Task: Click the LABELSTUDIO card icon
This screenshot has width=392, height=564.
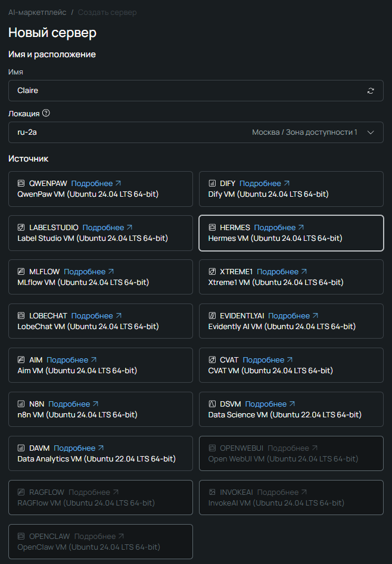Action: 21,228
